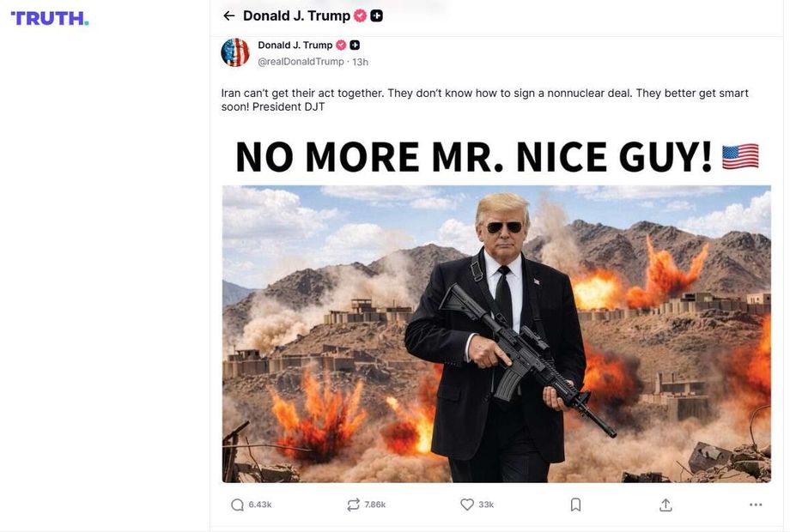
Task: Click the black plus badge in the header
Action: pos(377,15)
